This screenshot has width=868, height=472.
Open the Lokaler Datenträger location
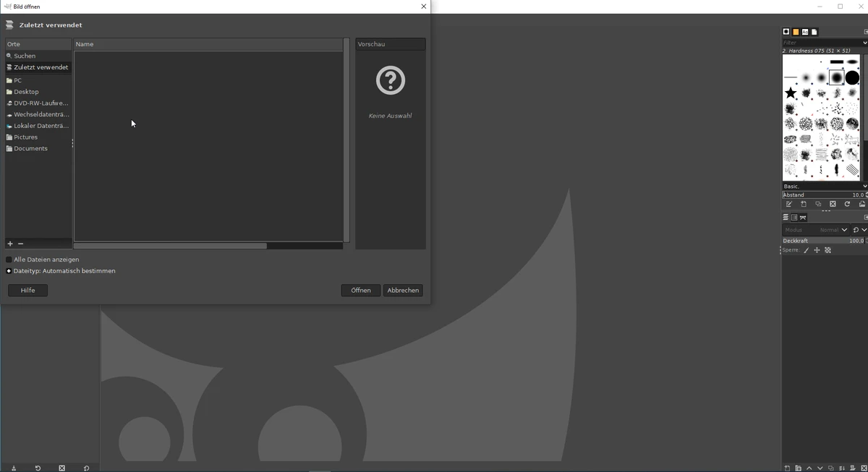click(38, 126)
